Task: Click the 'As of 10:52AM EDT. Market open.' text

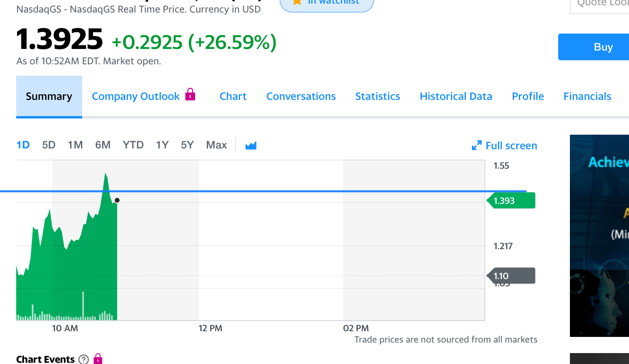Action: [x=89, y=61]
